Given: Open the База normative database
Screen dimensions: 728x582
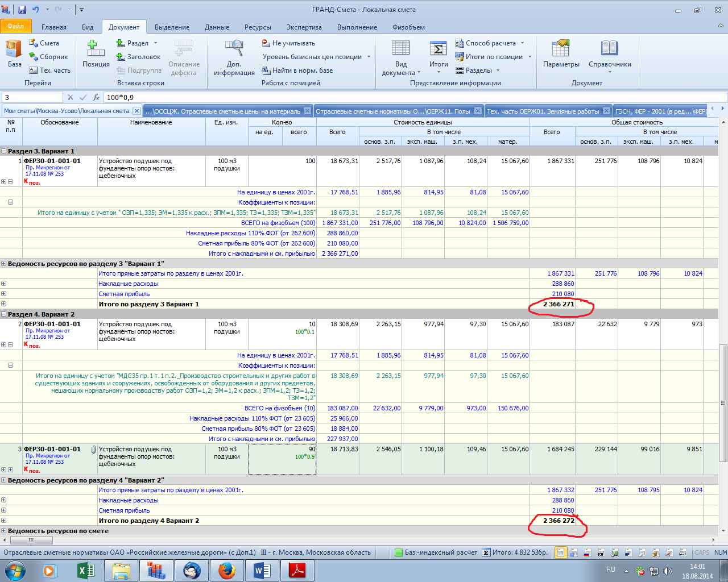Looking at the screenshot, I should [x=14, y=54].
